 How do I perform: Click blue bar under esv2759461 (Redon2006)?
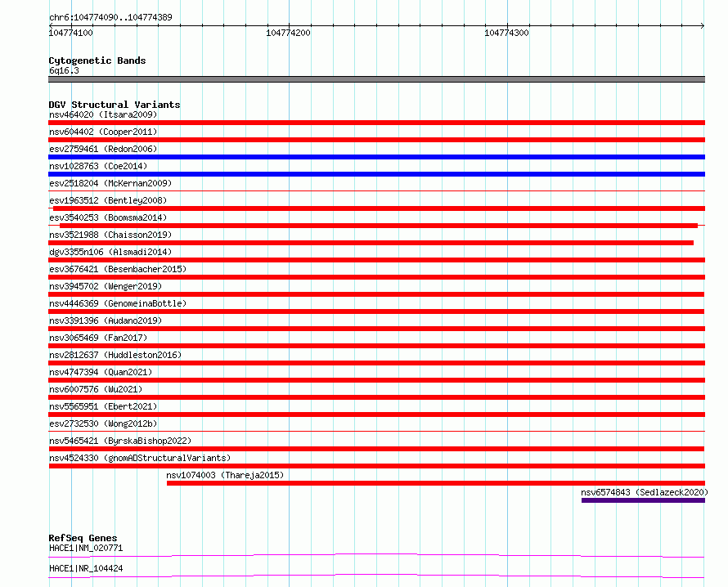point(376,157)
